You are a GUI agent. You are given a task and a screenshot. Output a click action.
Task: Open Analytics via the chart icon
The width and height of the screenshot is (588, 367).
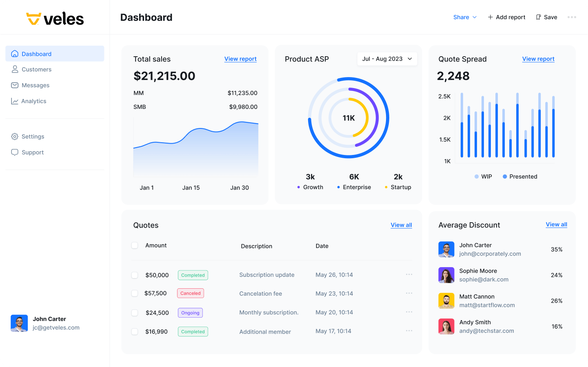15,101
